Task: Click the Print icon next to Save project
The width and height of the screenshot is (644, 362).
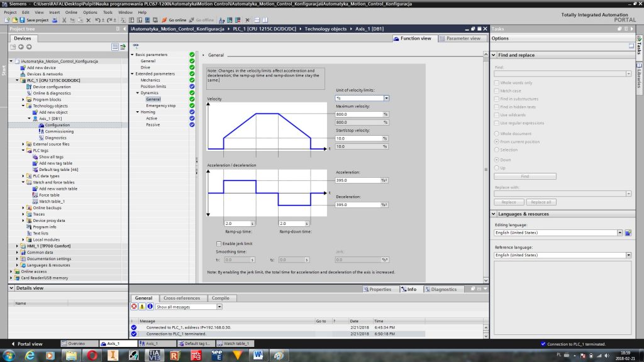Action: coord(55,19)
